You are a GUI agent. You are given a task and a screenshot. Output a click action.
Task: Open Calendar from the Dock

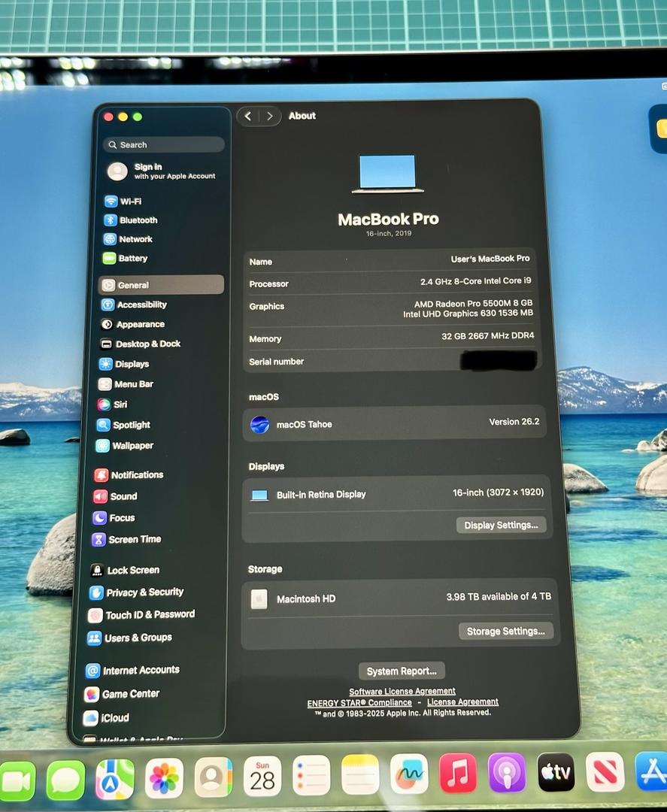pos(262,776)
